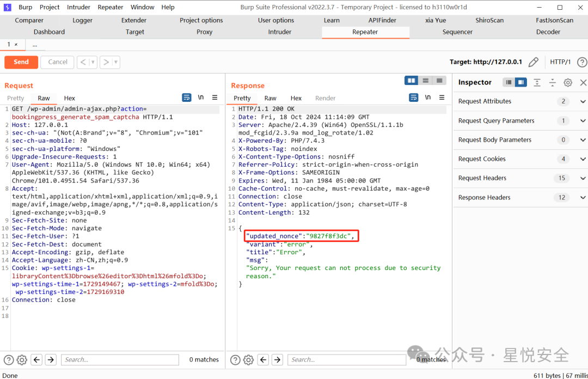Click the Burp Suite logo icon
588x379 pixels.
tap(8, 7)
